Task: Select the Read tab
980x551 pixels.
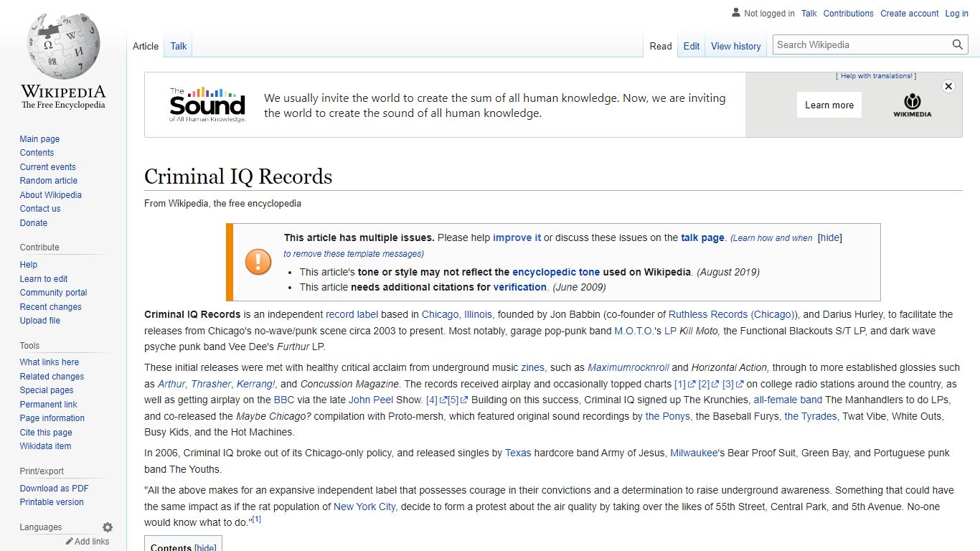Action: [661, 46]
